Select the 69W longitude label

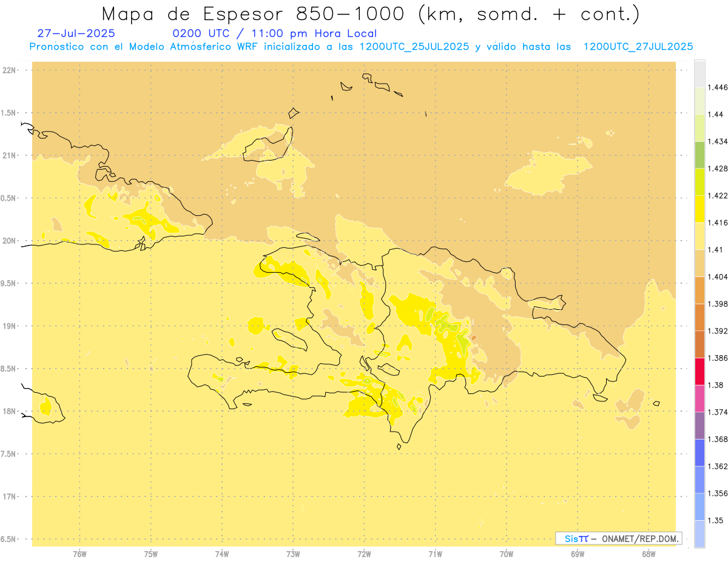pos(578,554)
